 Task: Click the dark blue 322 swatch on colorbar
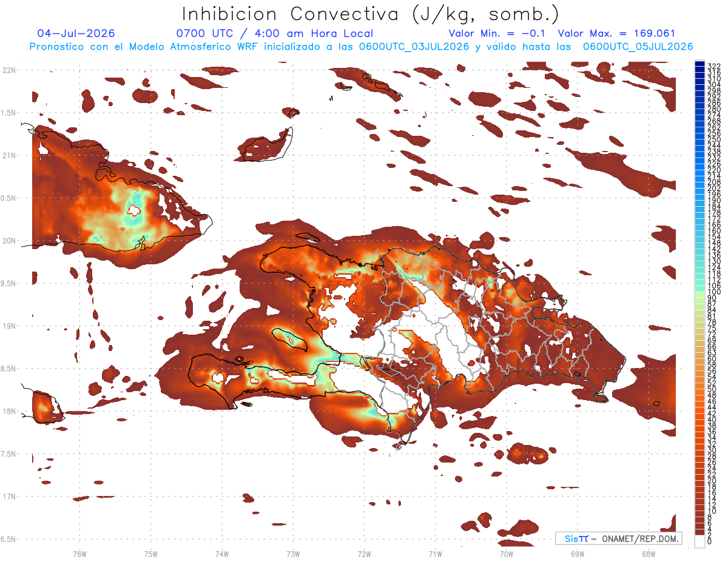[x=699, y=64]
